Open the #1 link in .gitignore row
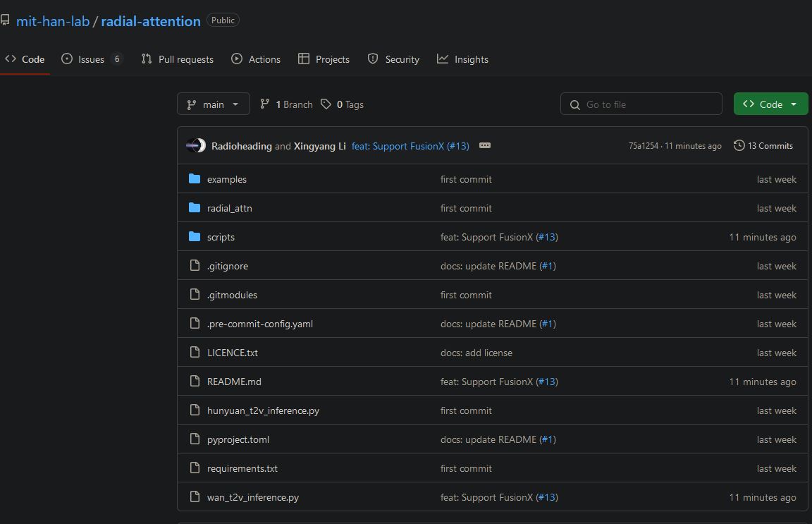 coord(548,266)
